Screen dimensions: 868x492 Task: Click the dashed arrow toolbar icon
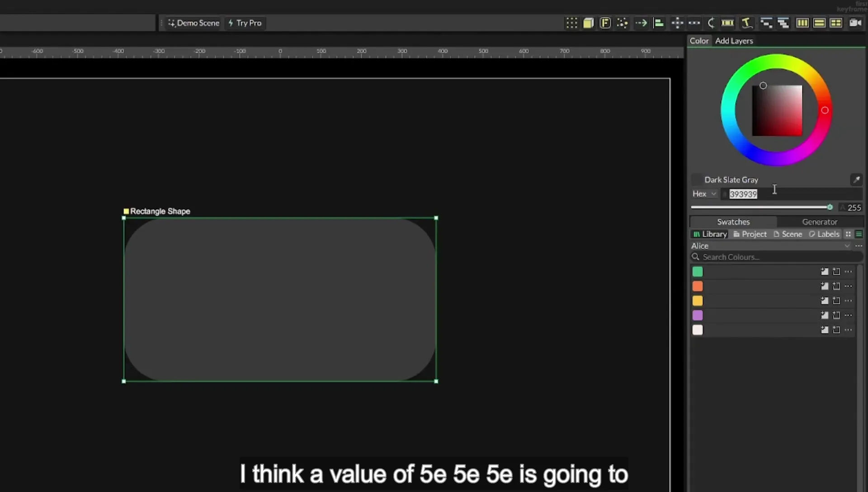641,23
